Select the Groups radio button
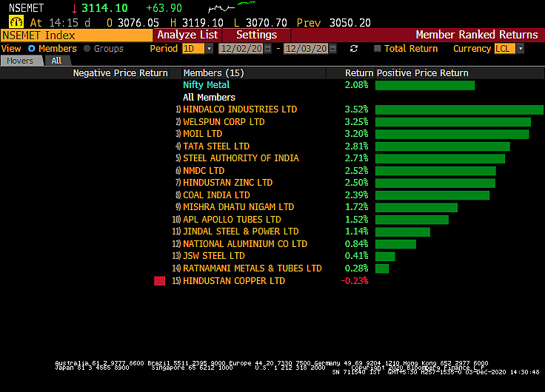This screenshot has height=392, width=545. tap(87, 49)
